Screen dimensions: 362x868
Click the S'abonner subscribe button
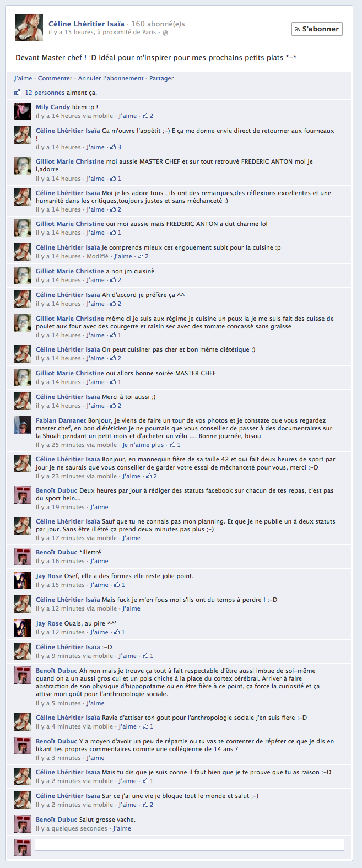(x=316, y=29)
